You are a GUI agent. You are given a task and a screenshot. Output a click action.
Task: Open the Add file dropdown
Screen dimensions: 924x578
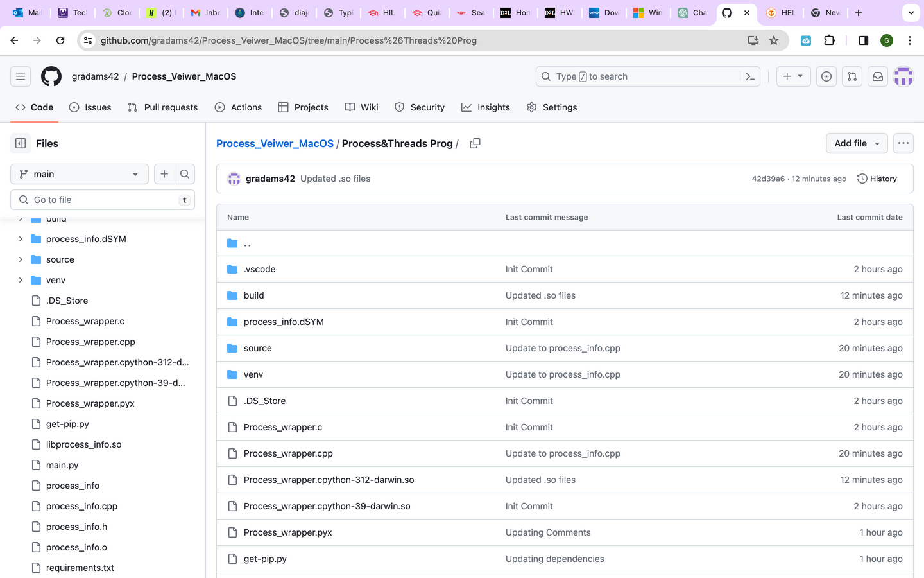click(x=856, y=143)
